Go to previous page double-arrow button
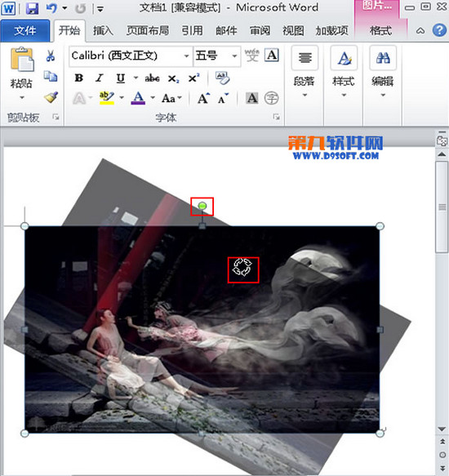This screenshot has height=476, width=449. click(442, 442)
